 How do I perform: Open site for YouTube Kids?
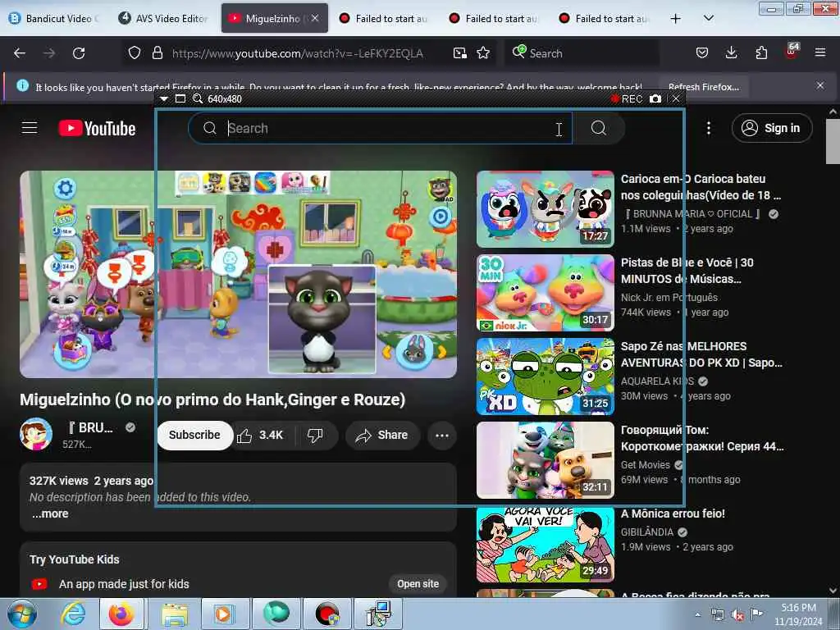click(x=418, y=584)
